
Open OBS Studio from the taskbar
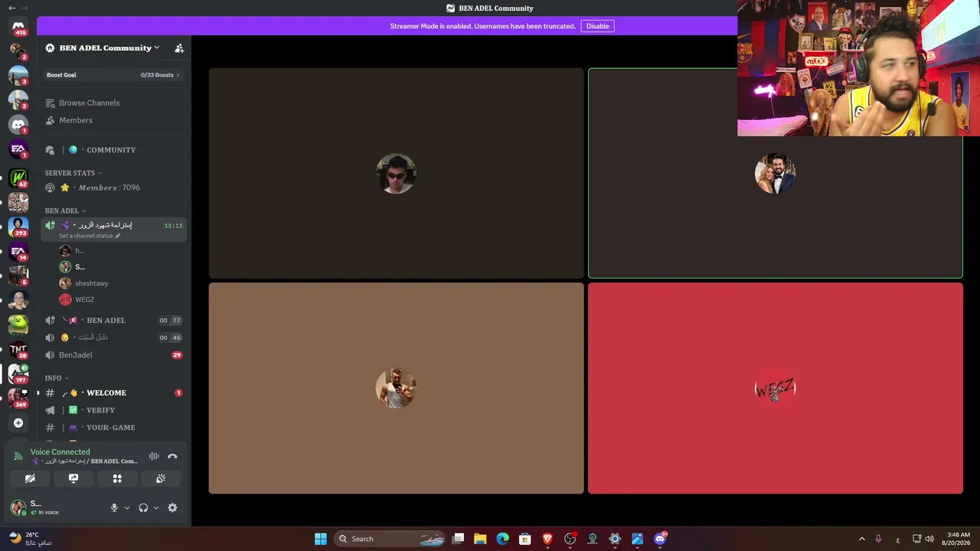click(570, 539)
